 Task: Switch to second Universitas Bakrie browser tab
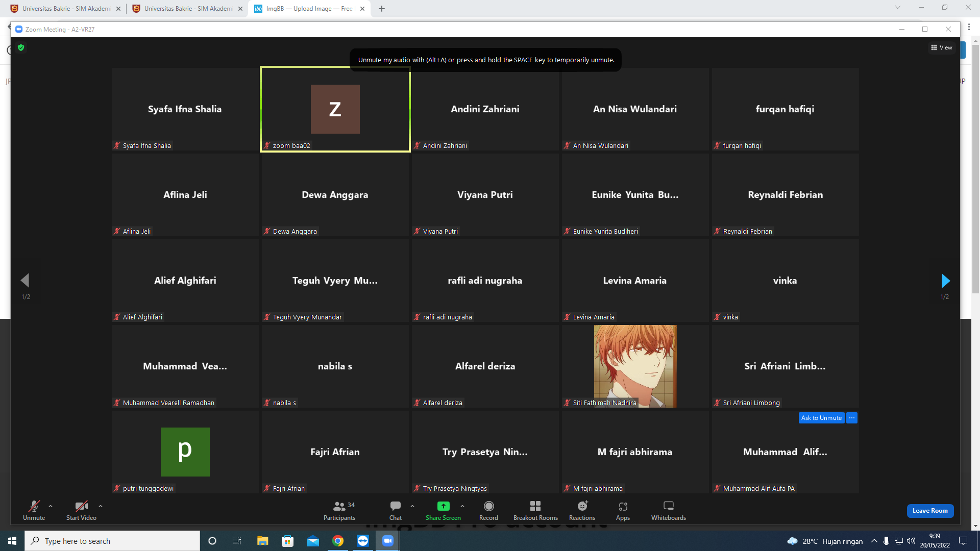(188, 9)
